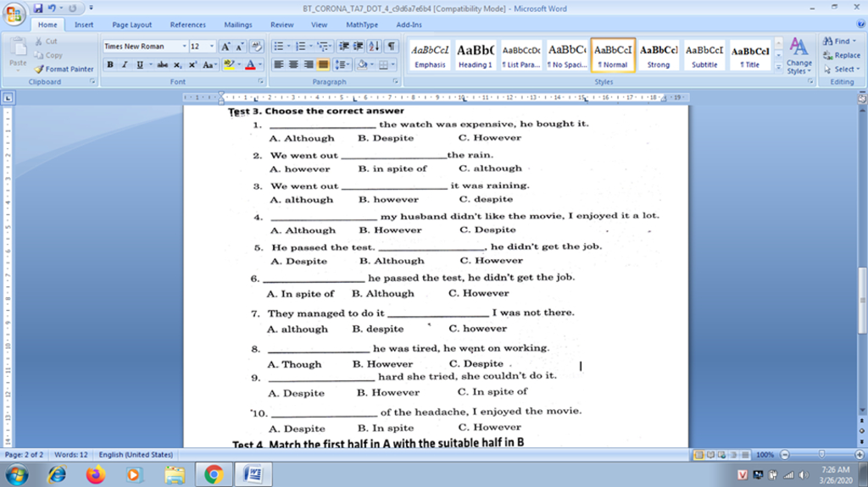Click Select in Editing group
Viewport: 868px width, 487px height.
coord(842,69)
